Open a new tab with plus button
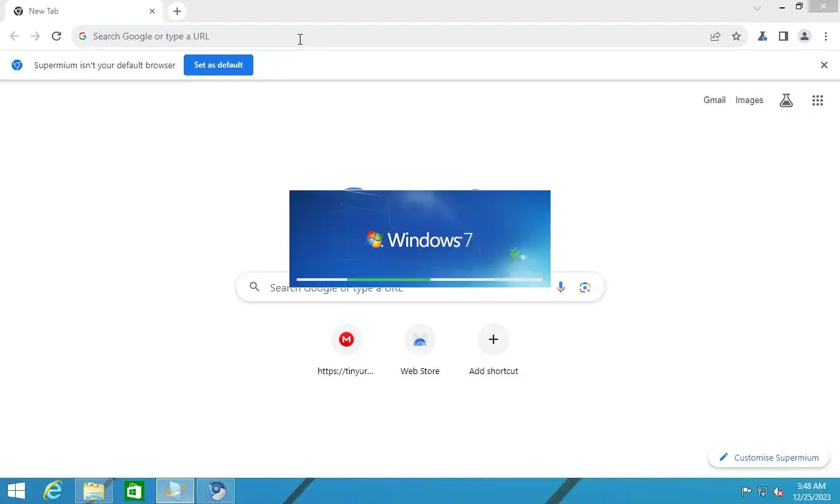840x504 pixels. coord(177,11)
